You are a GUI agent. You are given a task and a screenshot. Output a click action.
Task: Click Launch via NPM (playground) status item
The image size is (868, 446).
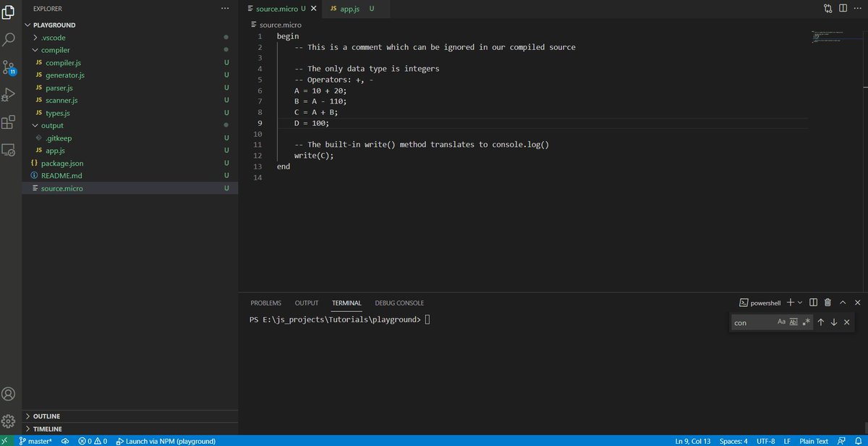coord(165,441)
